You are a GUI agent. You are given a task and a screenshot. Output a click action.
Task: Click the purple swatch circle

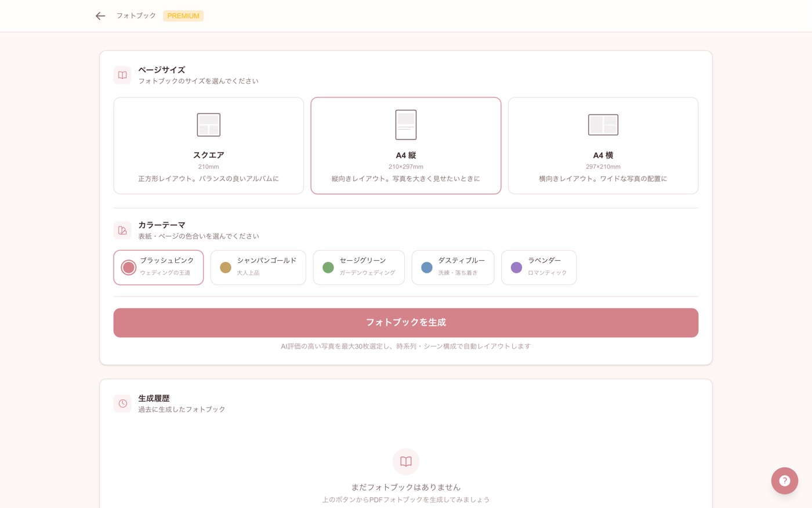[x=516, y=268]
